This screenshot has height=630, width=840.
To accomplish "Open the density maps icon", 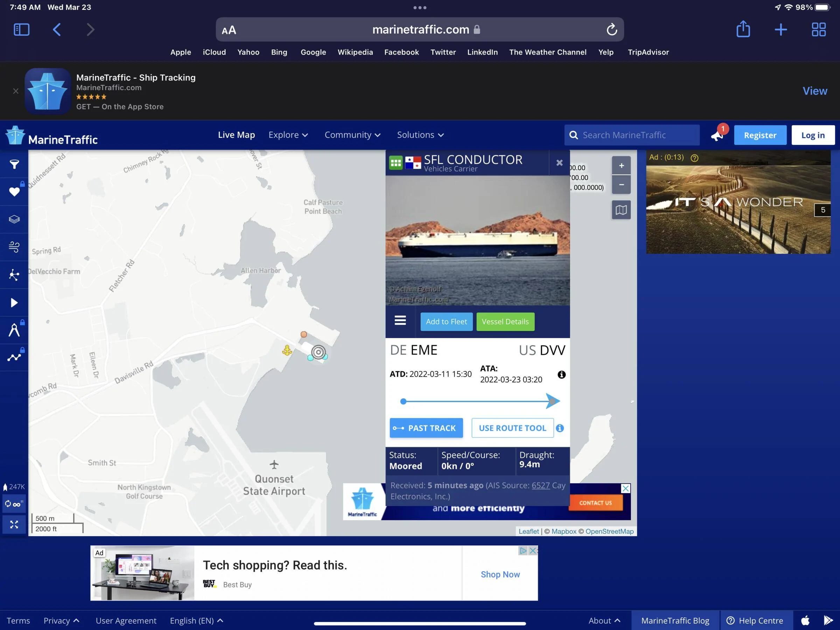I will (14, 275).
